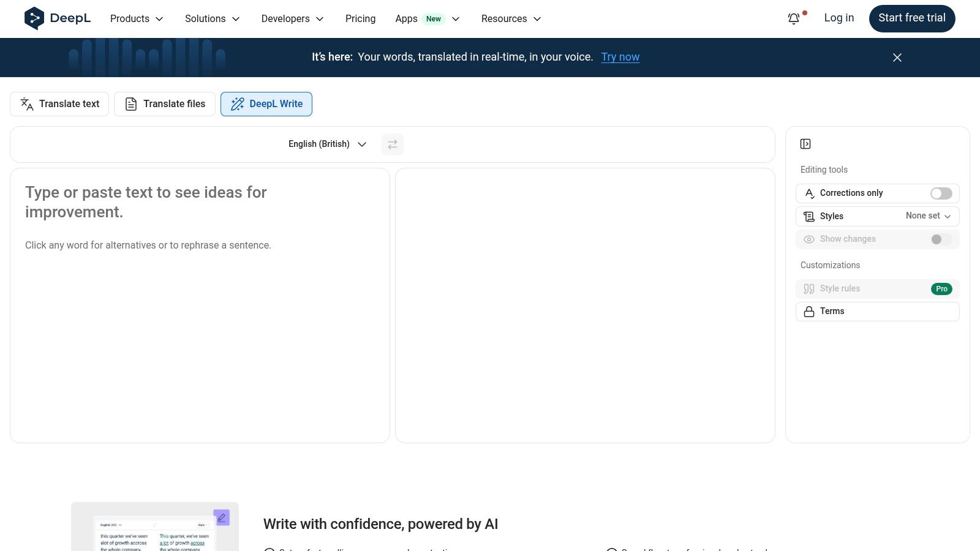The width and height of the screenshot is (980, 551).
Task: Toggle the Corrections only switch
Action: (941, 193)
